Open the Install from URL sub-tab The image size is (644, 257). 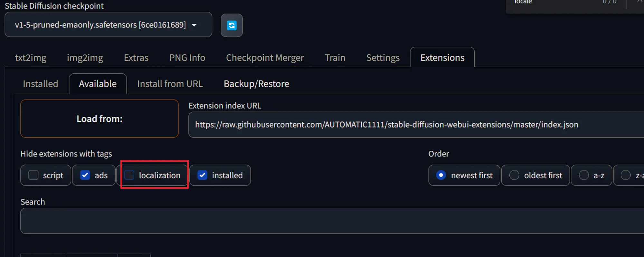click(170, 84)
